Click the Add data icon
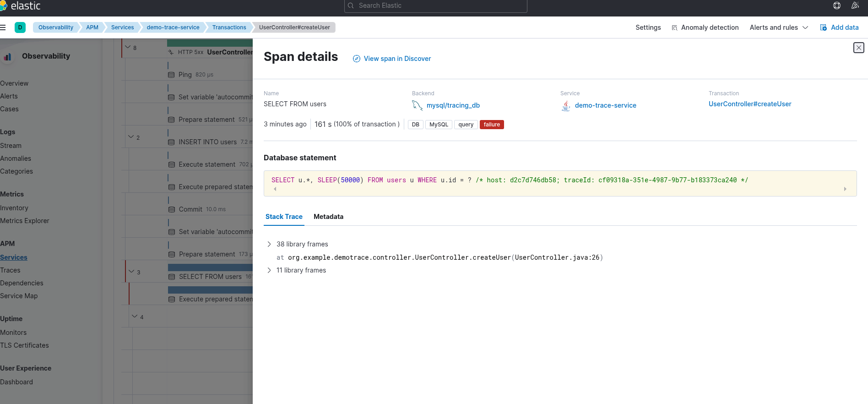This screenshot has height=404, width=868. click(823, 27)
